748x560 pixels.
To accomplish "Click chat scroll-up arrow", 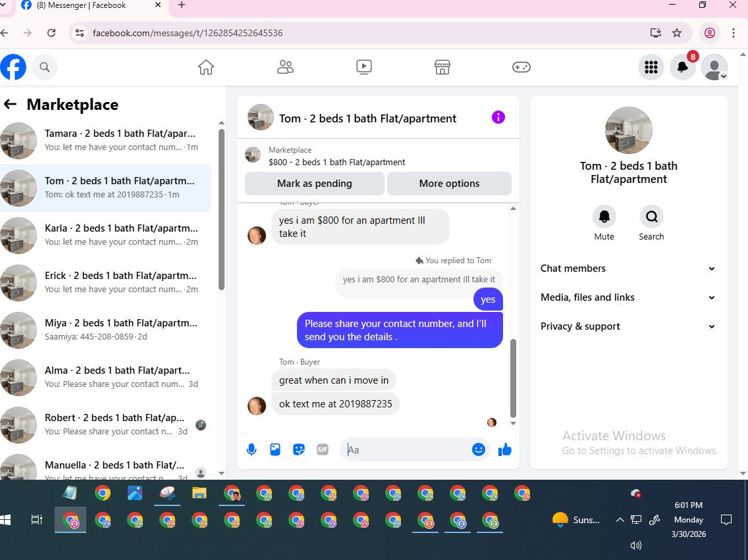I will pyautogui.click(x=514, y=208).
